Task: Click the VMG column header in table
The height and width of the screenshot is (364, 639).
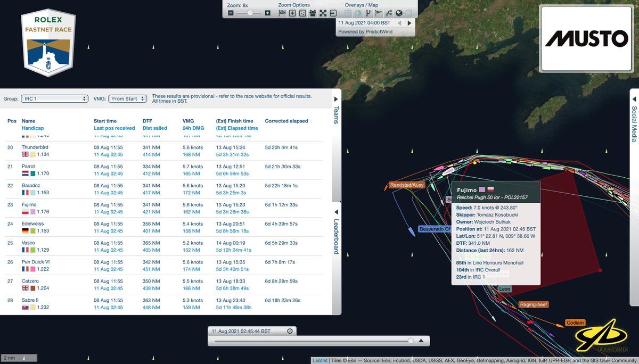Action: coord(189,121)
